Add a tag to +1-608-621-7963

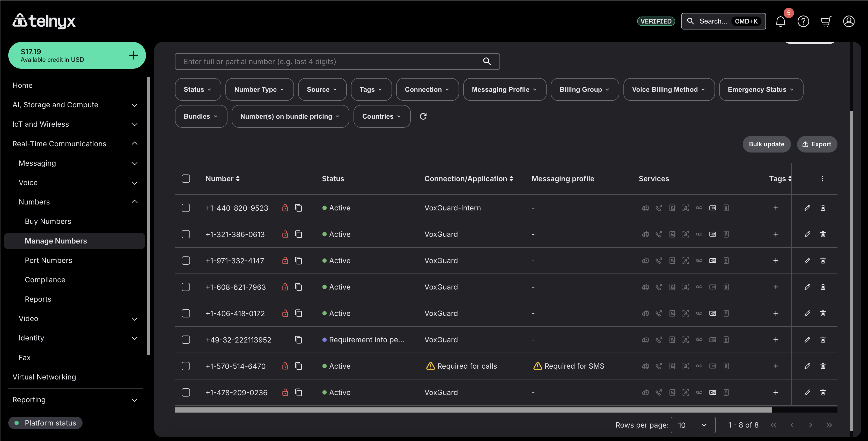pyautogui.click(x=775, y=287)
